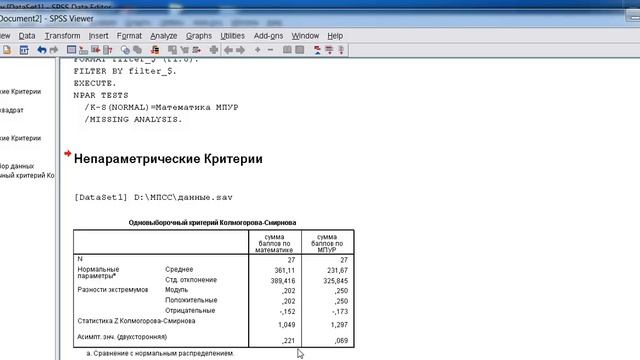Click syntax line '/K-S(NORMAL)=Математика МПУР'
Screen dimensions: 640x360
(x=161, y=107)
